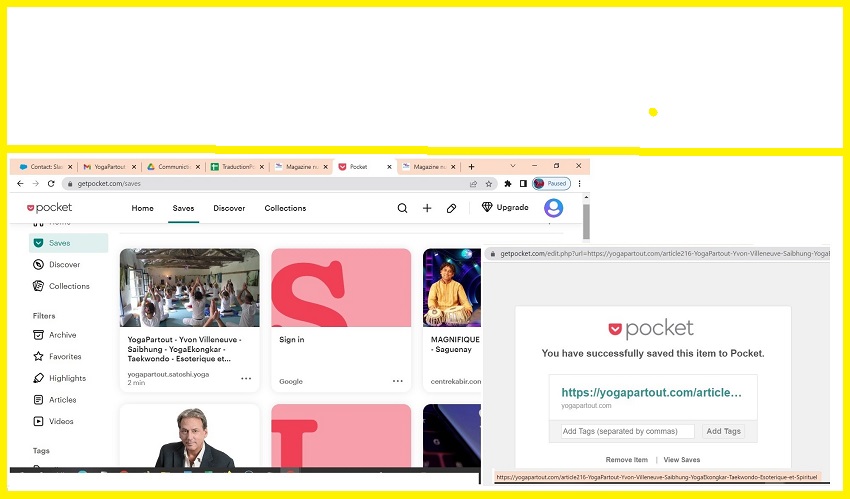Open three-dot menu on YogaPartout card
Screen dimensions: 850x499
(x=246, y=380)
